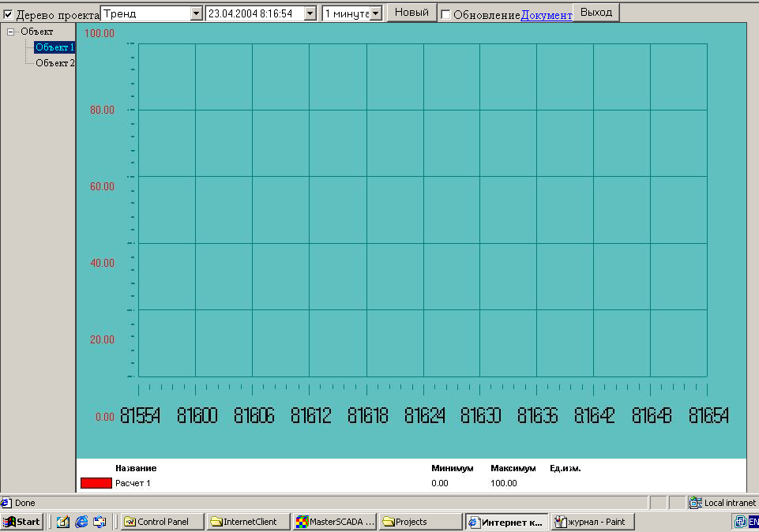This screenshot has height=532, width=759.
Task: Click the Новый button
Action: [x=412, y=13]
